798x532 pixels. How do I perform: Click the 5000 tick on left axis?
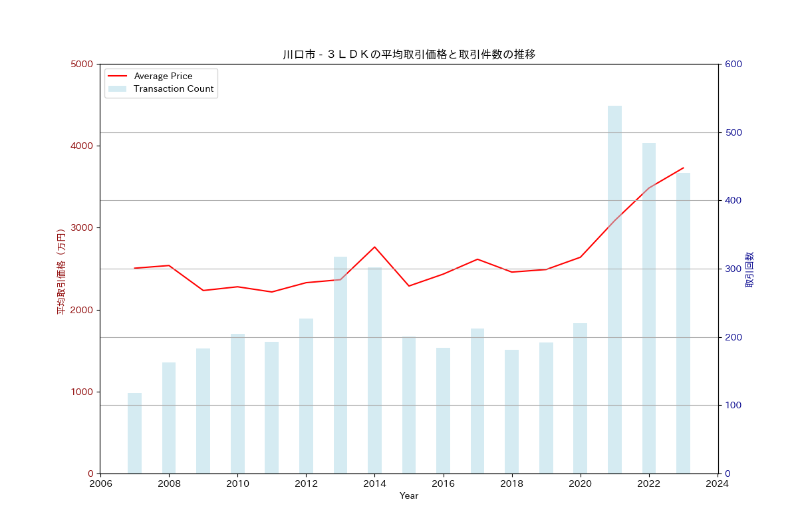tap(82, 65)
